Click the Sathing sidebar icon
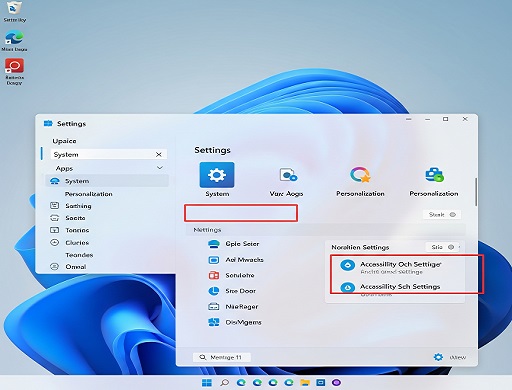This screenshot has height=390, width=512. tap(54, 205)
